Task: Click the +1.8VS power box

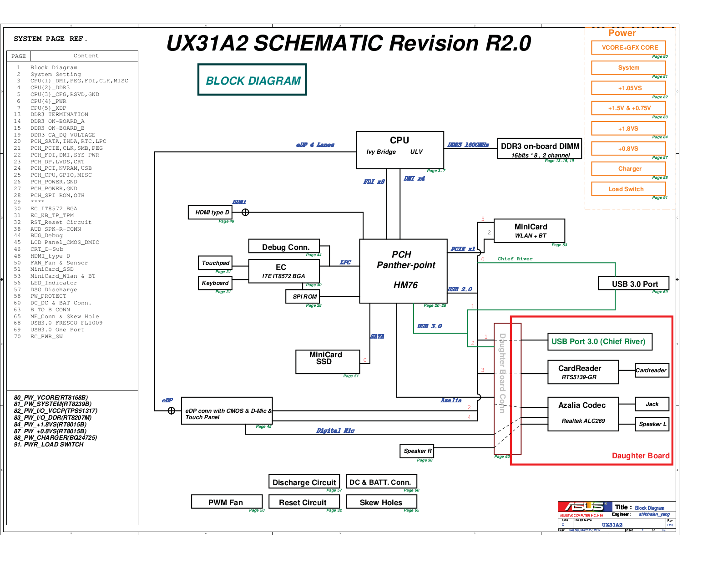Action: 629,128
